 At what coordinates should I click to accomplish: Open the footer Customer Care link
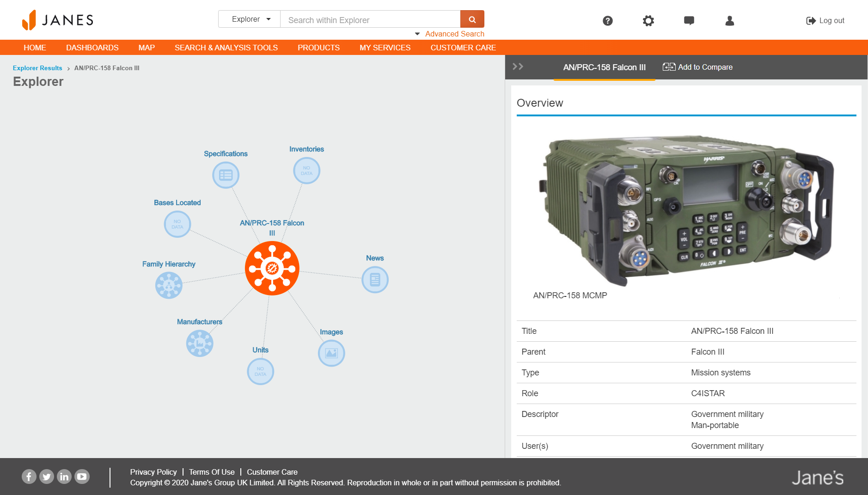[x=272, y=472]
